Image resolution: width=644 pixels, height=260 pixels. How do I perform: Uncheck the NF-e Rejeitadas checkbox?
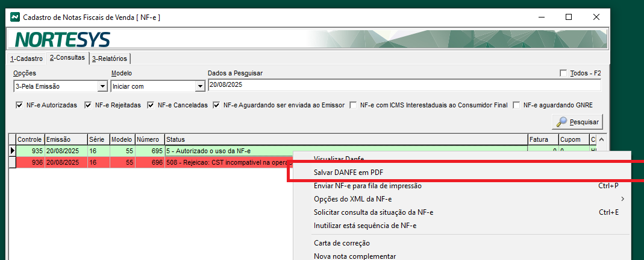pos(88,105)
